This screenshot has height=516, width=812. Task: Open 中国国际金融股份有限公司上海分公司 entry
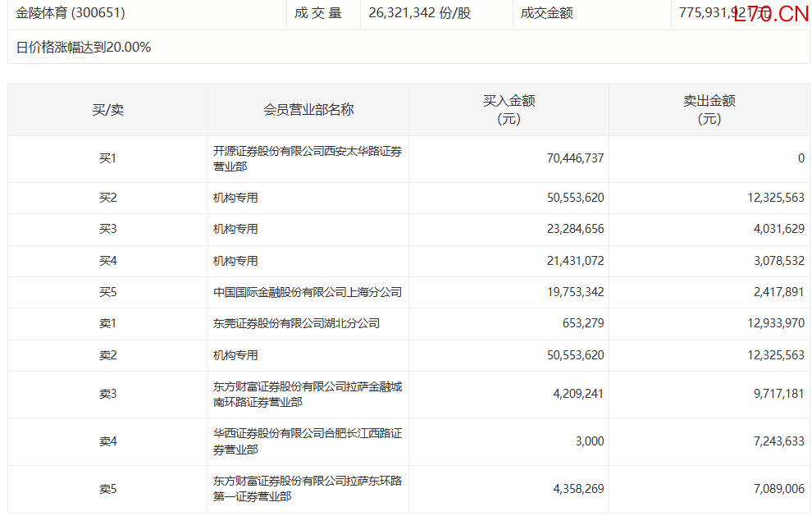pyautogui.click(x=307, y=292)
